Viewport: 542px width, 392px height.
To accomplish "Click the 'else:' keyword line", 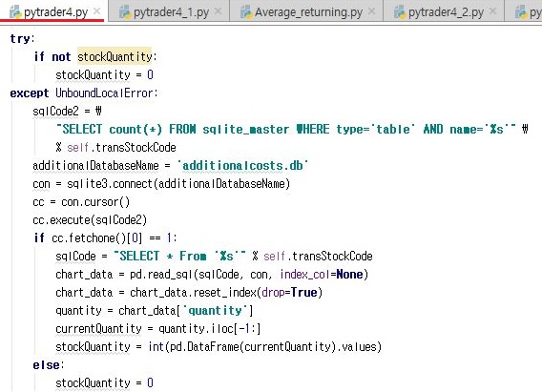I will click(49, 365).
